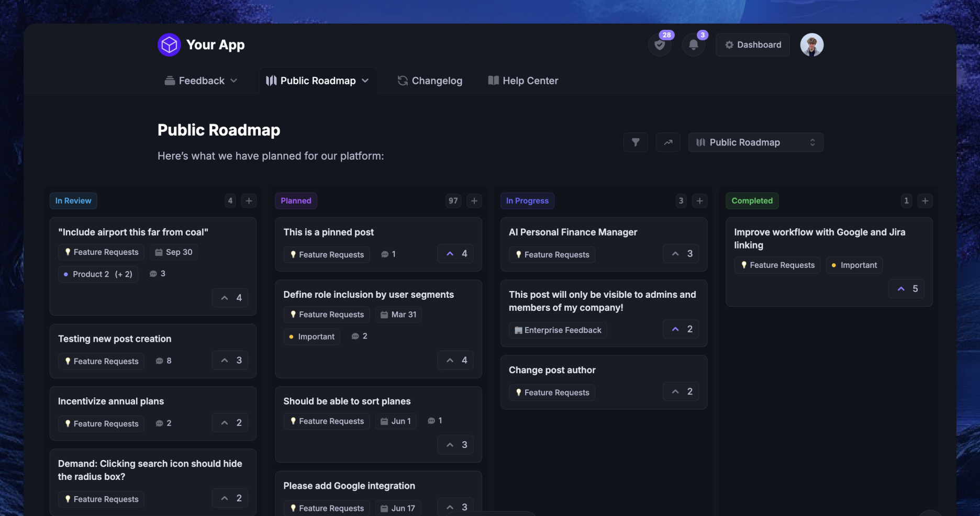Add a new post to the In Progress column

coord(699,200)
